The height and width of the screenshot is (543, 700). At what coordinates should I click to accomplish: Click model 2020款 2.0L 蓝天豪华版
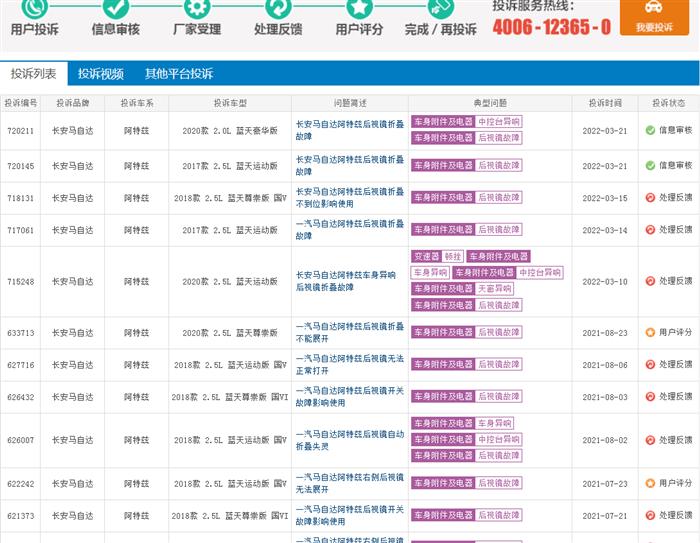point(230,131)
